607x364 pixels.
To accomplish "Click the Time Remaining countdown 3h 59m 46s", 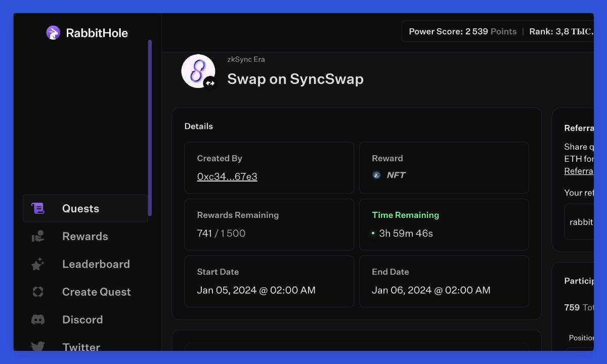I will click(x=406, y=234).
